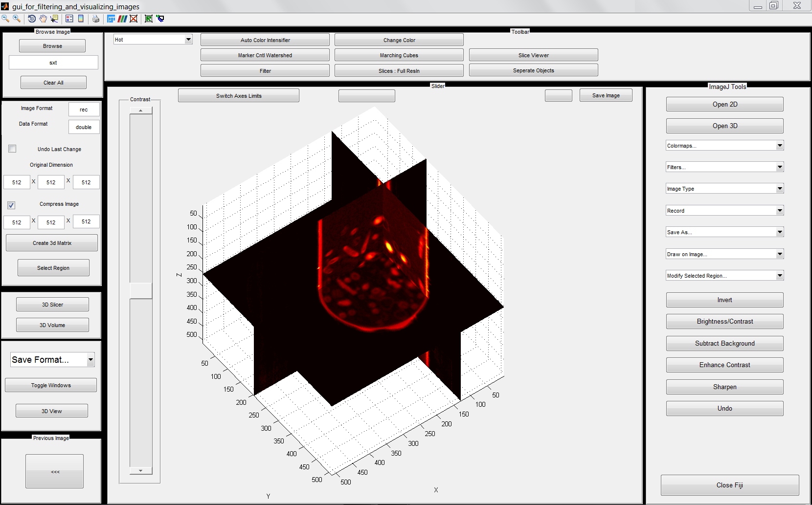Expand Modify Selected Region... dropdown

click(724, 275)
